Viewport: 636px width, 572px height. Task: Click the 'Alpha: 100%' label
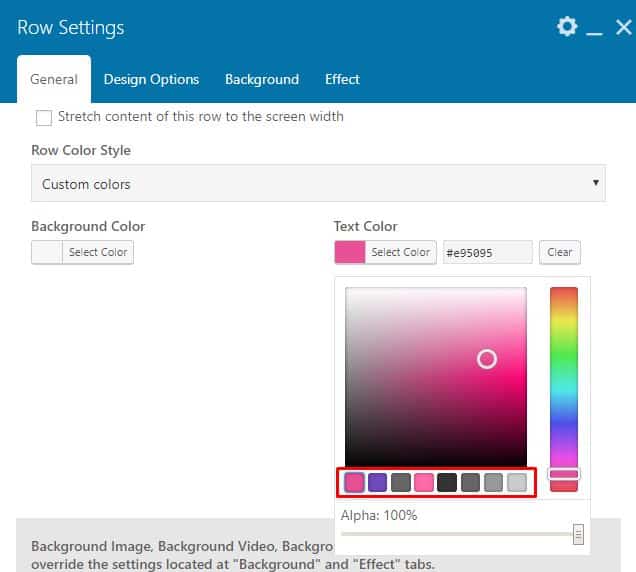[x=379, y=515]
